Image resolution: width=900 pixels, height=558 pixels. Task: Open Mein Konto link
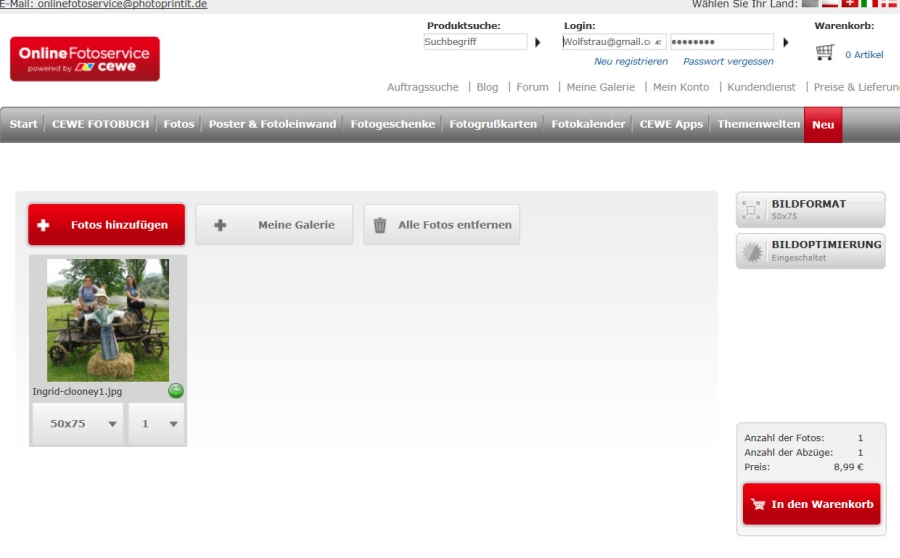681,87
